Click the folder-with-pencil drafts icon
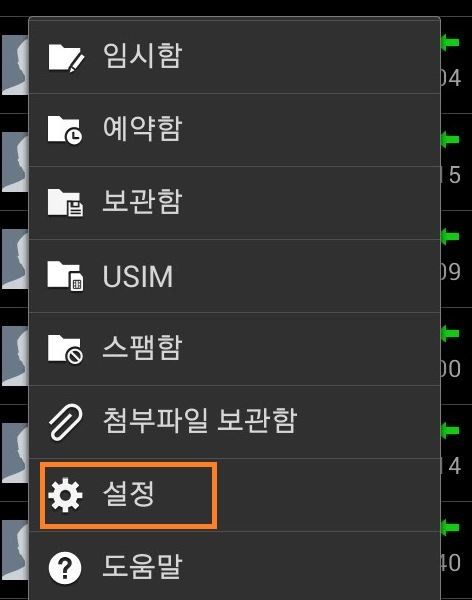 (66, 58)
